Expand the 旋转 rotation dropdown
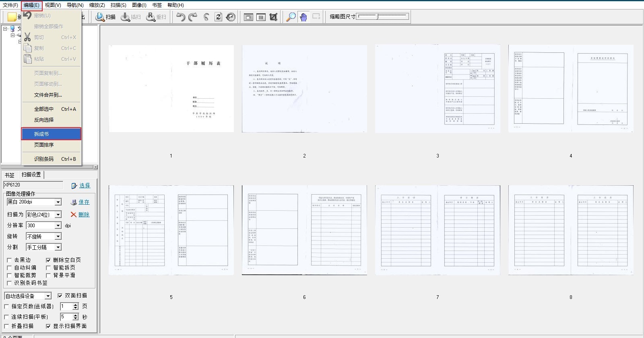This screenshot has width=644, height=338. [58, 236]
